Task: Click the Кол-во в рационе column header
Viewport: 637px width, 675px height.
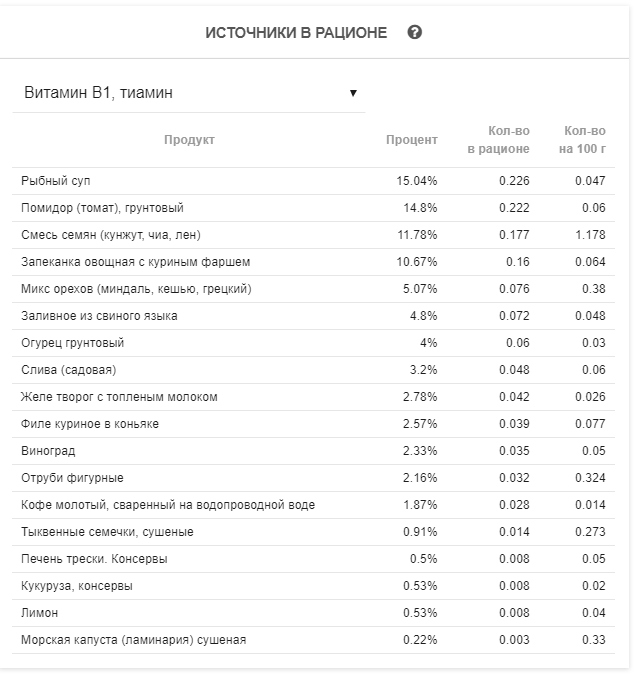Action: pyautogui.click(x=498, y=140)
